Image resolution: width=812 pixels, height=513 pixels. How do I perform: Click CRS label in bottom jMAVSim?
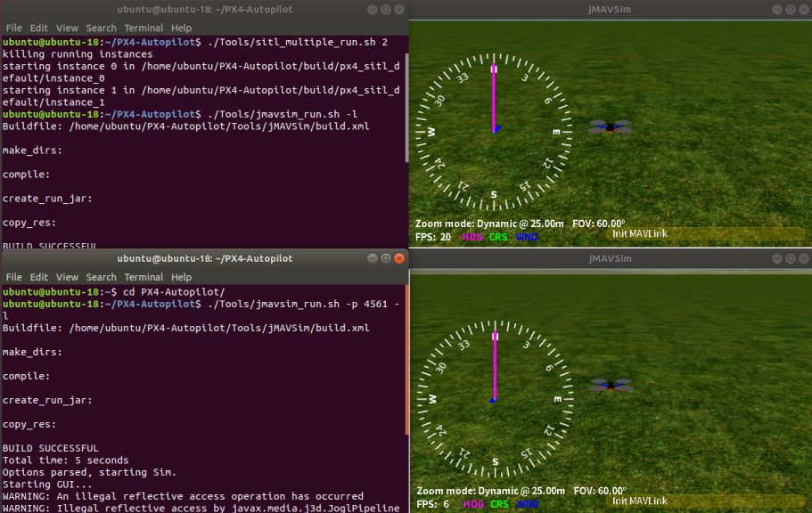[x=500, y=504]
